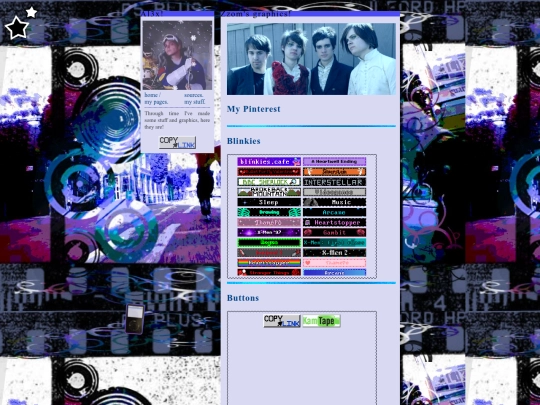Viewport: 540px width, 405px height.
Task: Click the blinkies.cafe blinkie
Action: click(x=269, y=162)
